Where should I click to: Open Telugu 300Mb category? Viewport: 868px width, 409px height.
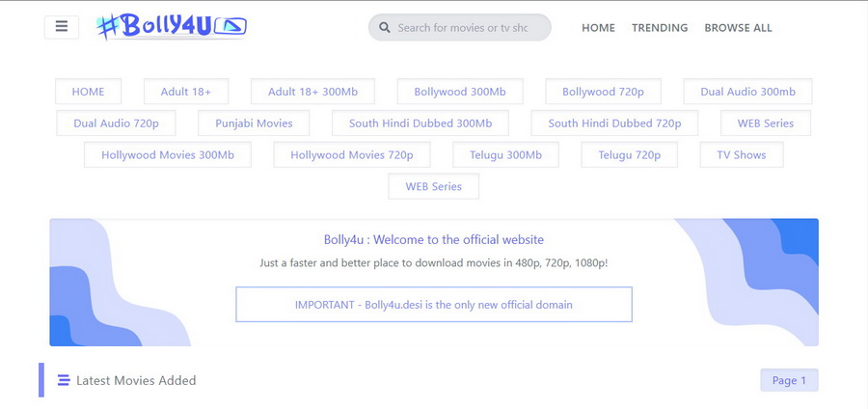coord(506,154)
